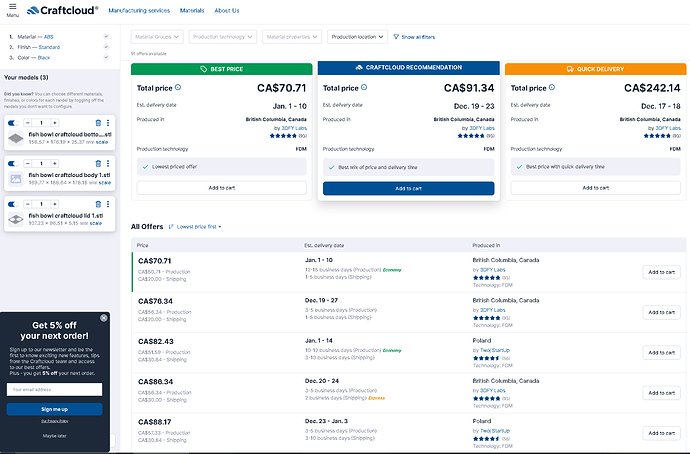Open the hamburger Menu icon
This screenshot has width=690, height=454.
click(12, 7)
